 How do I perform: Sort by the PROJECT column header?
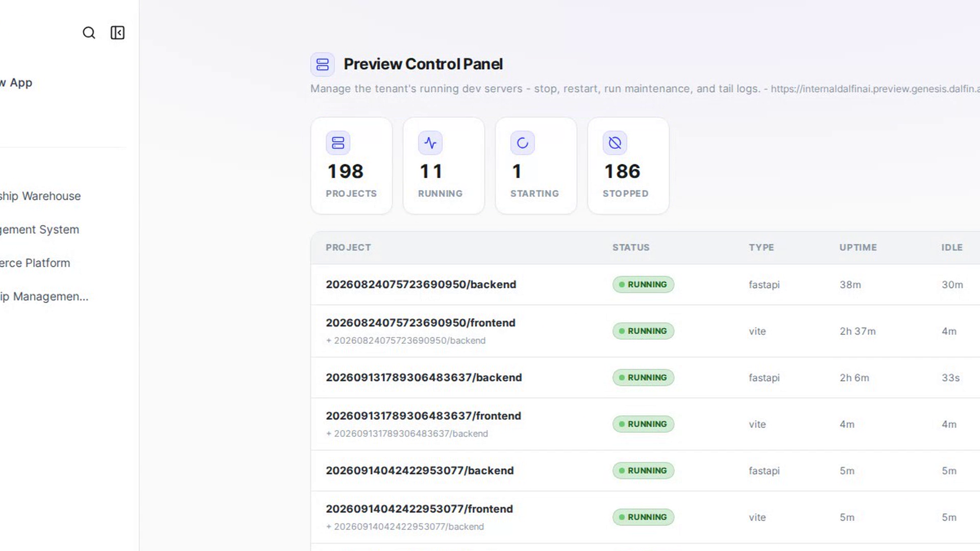click(x=348, y=247)
